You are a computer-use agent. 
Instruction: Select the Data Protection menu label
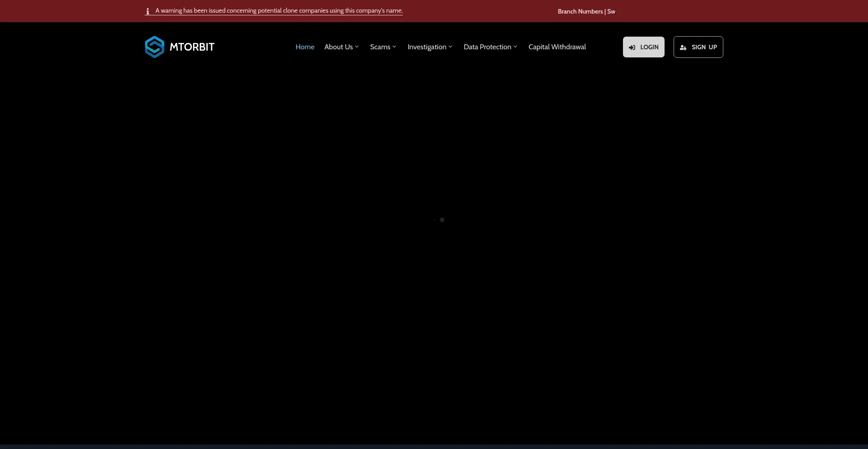click(x=487, y=47)
